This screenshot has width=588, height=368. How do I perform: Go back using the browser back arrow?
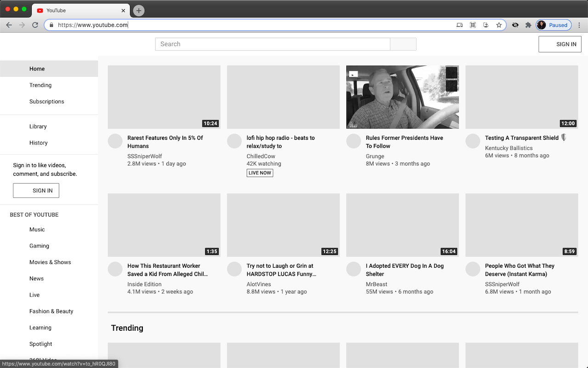pyautogui.click(x=9, y=25)
